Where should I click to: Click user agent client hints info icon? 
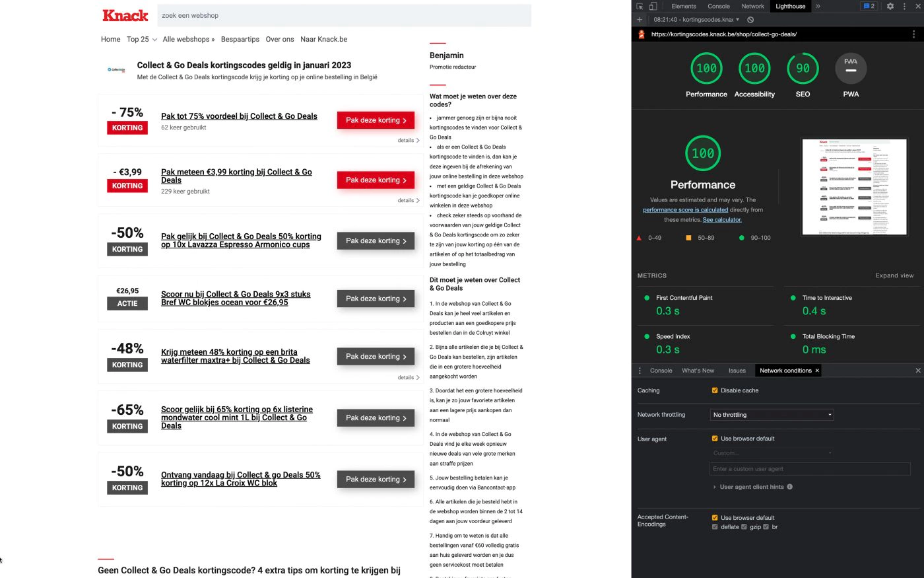point(789,487)
